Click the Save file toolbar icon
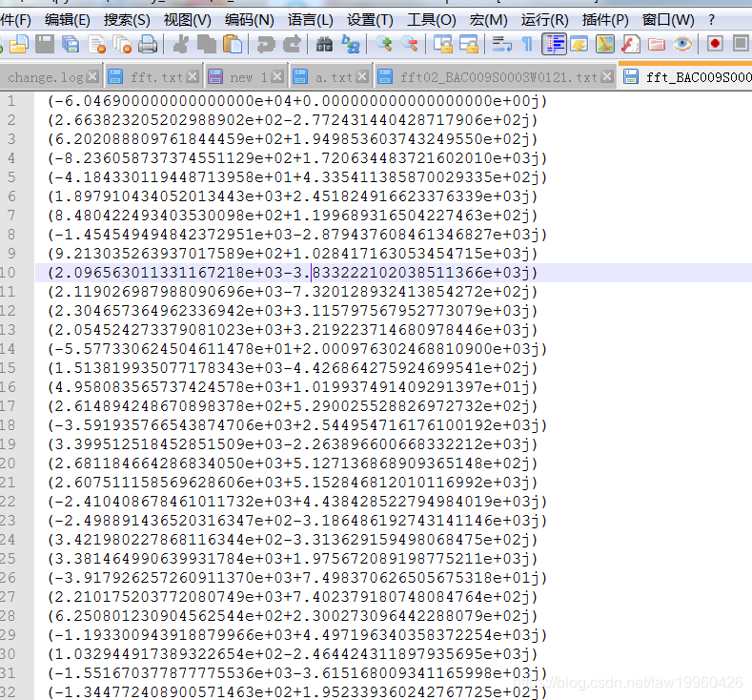752x700 pixels. click(x=45, y=45)
